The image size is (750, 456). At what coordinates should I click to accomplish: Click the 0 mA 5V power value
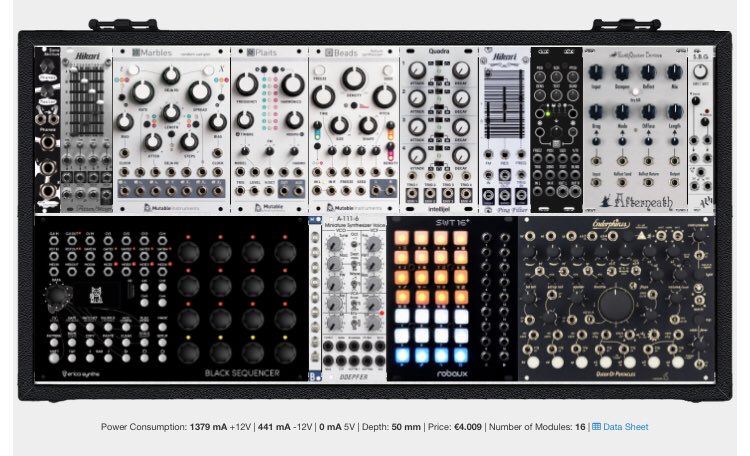tap(337, 427)
